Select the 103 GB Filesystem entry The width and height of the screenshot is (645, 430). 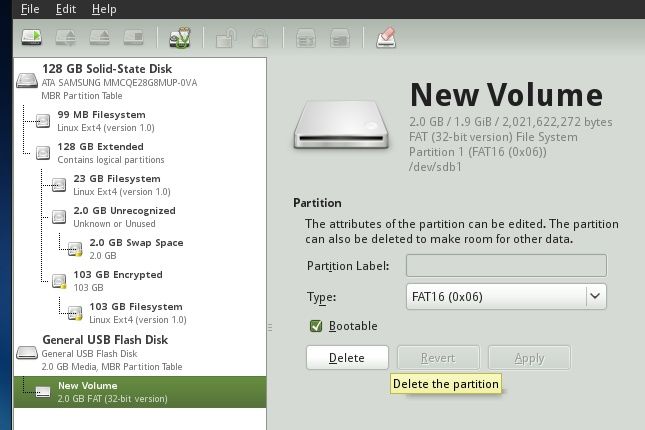pos(140,313)
